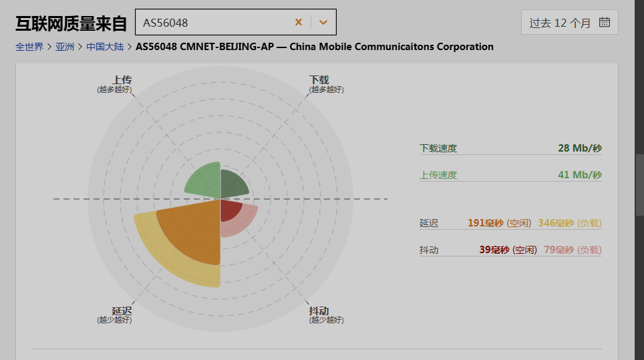Expand the AS number dropdown arrow
This screenshot has height=360, width=644.
point(323,22)
